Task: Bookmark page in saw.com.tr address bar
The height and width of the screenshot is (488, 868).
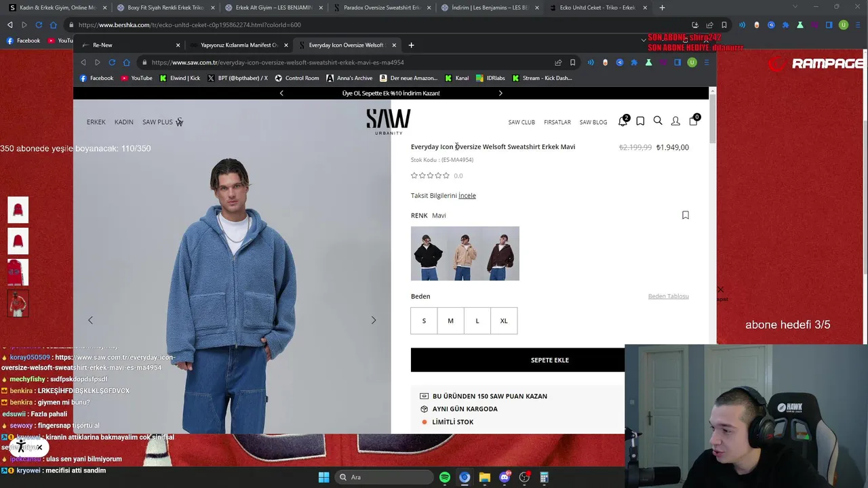Action: tap(572, 62)
